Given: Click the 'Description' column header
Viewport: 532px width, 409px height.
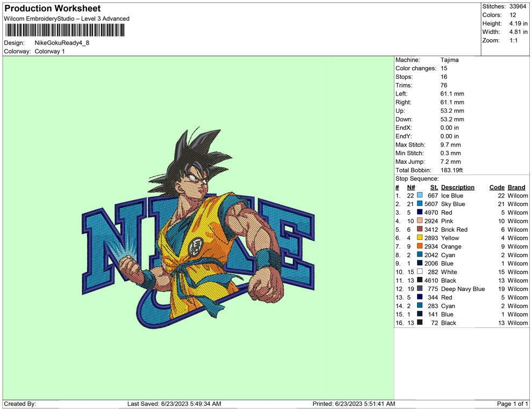Looking at the screenshot, I should 458,187.
